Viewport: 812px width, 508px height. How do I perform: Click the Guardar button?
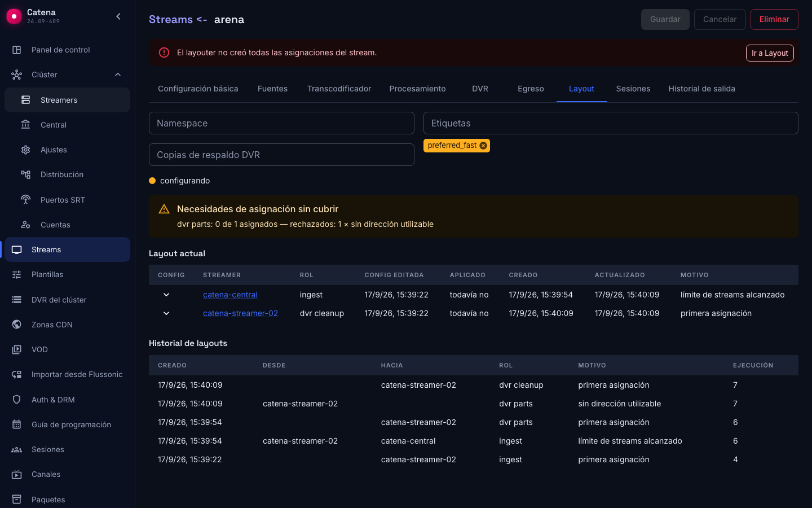[x=665, y=19]
